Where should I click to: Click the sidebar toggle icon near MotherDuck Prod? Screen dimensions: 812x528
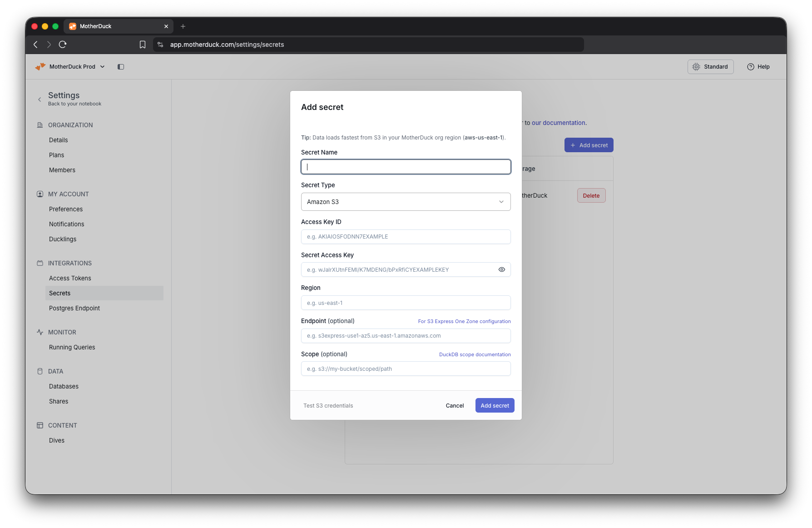coord(120,66)
